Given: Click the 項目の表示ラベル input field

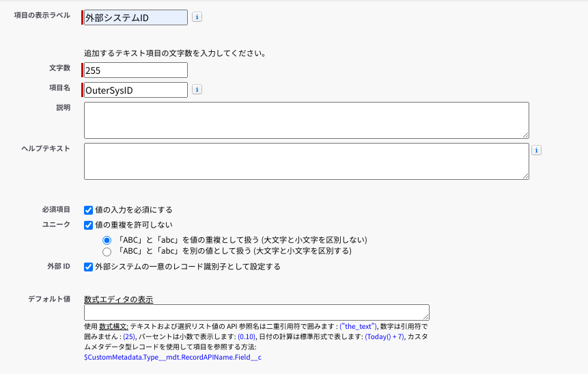Looking at the screenshot, I should click(x=136, y=18).
